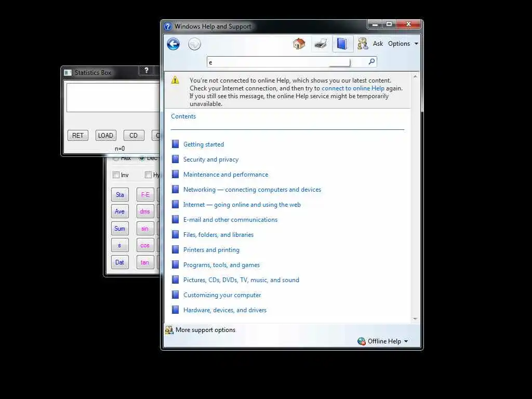Click book icon beside Getting started

[x=175, y=144]
